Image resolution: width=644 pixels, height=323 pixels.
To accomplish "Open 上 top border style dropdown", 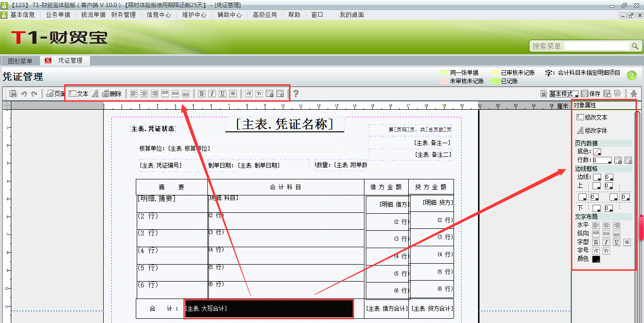I will (x=596, y=186).
